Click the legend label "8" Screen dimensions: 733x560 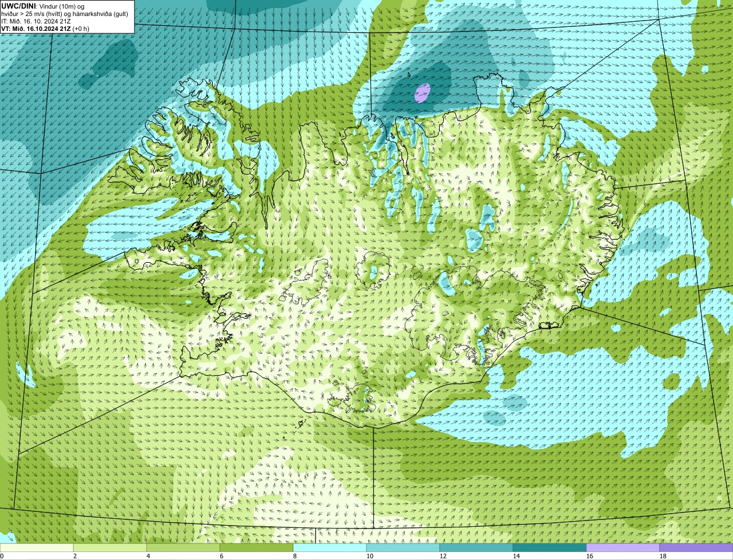click(295, 556)
